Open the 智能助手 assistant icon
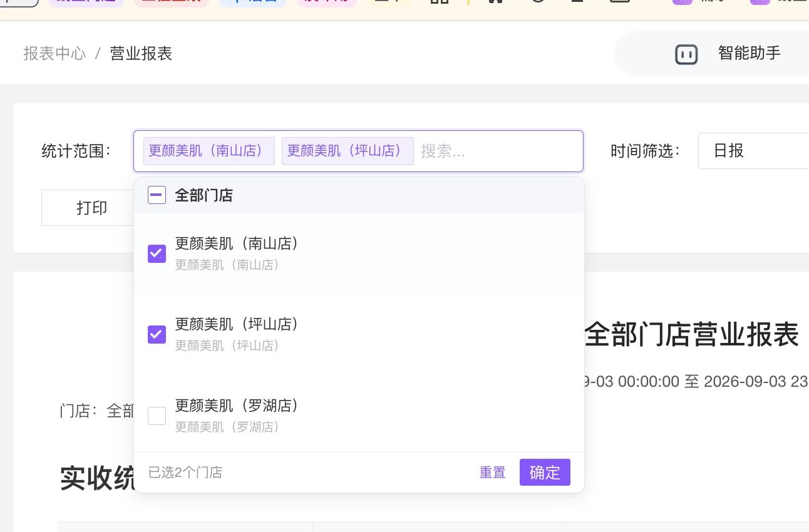 pyautogui.click(x=686, y=54)
